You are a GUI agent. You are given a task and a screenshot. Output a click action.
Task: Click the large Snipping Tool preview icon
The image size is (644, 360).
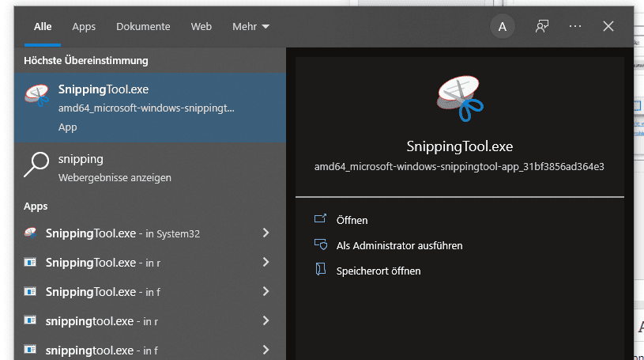pyautogui.click(x=460, y=99)
